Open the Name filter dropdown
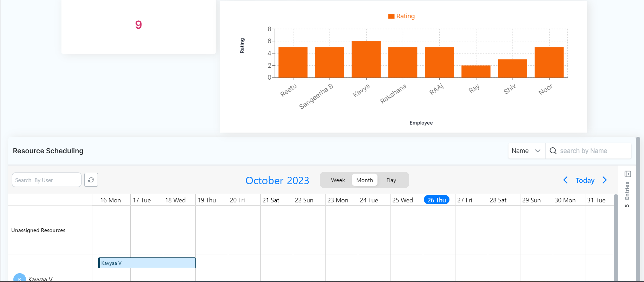644x282 pixels. point(527,151)
